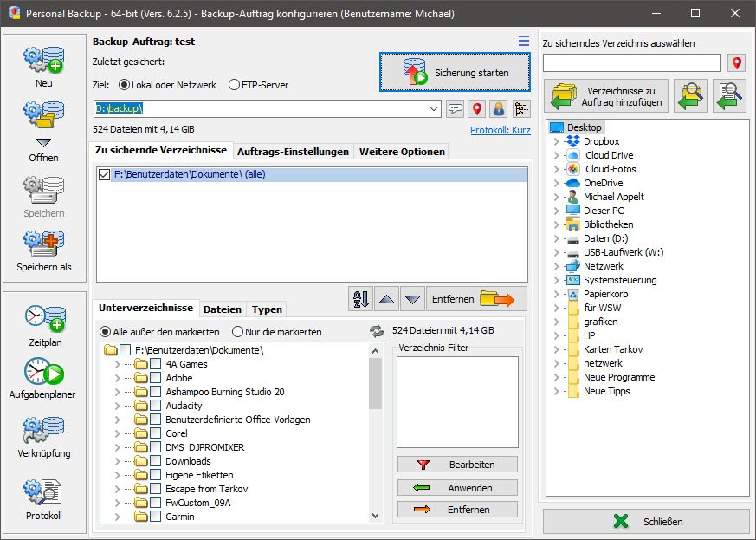Click the hamburger menu icon beside Backup-Auftrag
Image resolution: width=756 pixels, height=540 pixels.
coord(523,41)
